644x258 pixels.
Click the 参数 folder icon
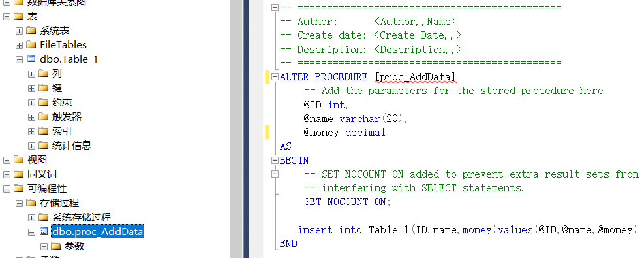[x=56, y=246]
